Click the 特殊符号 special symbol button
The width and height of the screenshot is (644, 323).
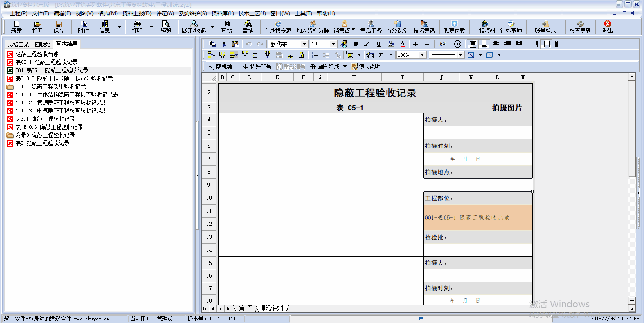257,67
